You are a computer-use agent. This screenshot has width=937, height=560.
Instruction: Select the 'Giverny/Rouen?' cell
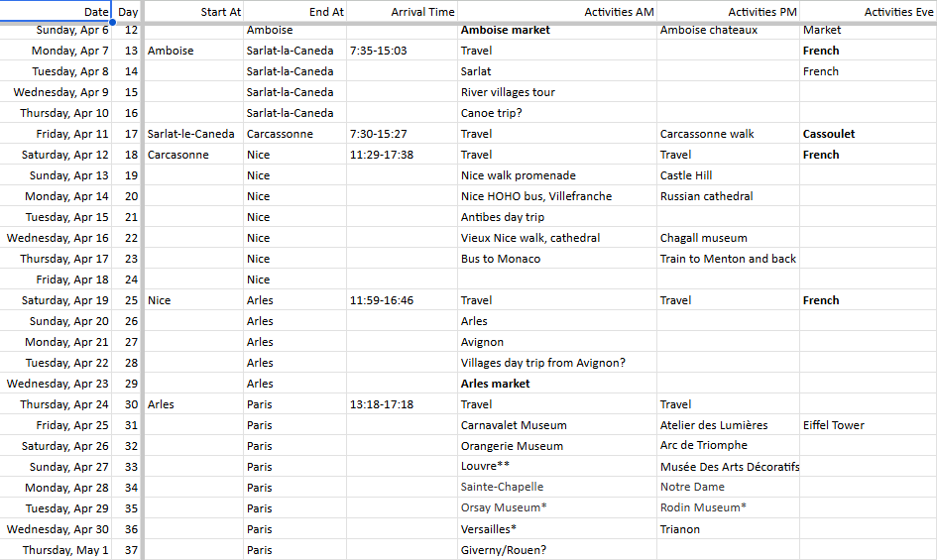click(x=557, y=550)
